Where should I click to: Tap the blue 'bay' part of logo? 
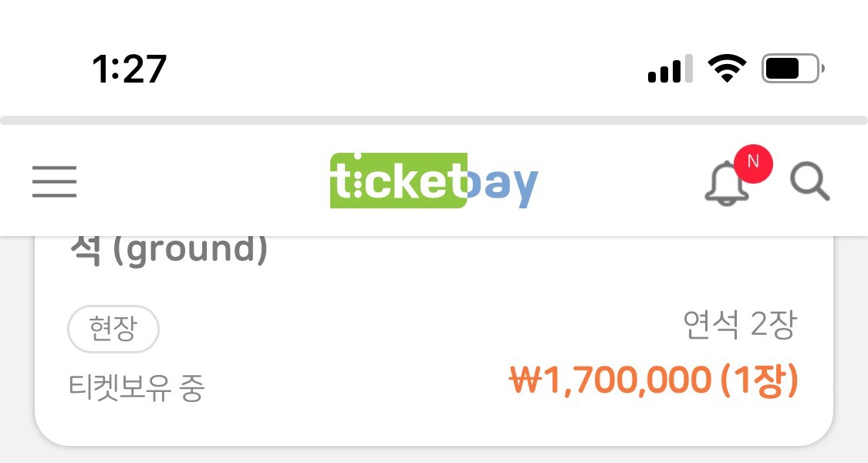pyautogui.click(x=503, y=184)
